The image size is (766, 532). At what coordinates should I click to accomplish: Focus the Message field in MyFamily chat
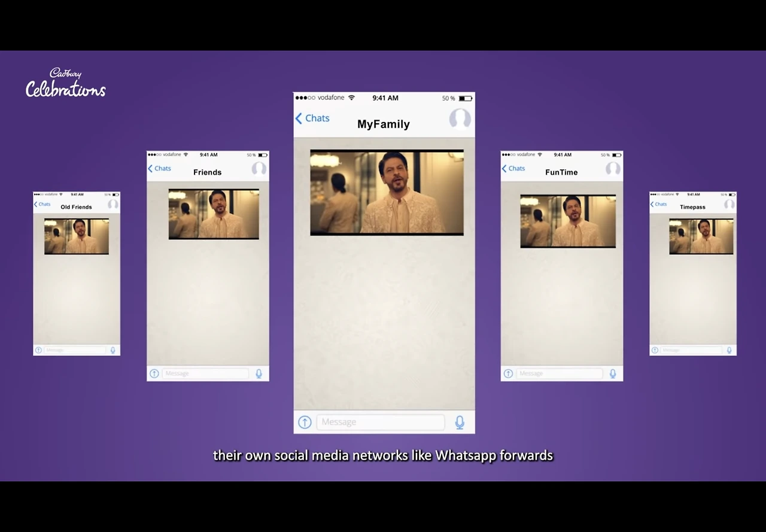coord(381,422)
